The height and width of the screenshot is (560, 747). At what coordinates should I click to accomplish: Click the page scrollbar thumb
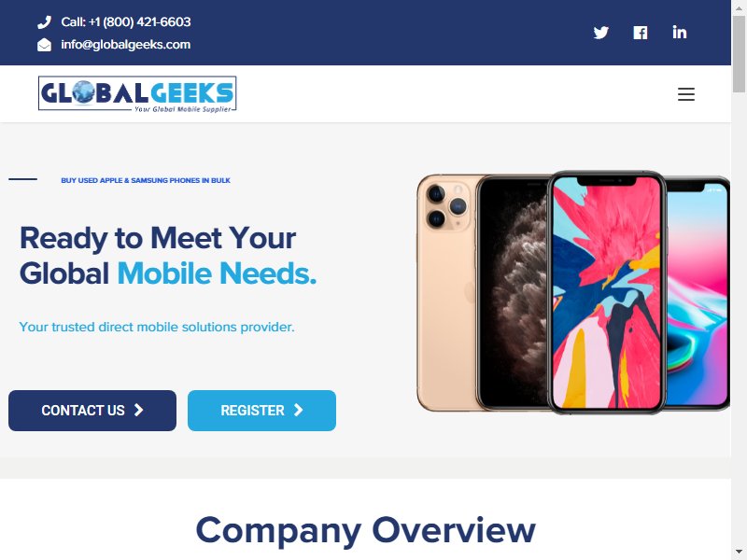click(x=739, y=53)
